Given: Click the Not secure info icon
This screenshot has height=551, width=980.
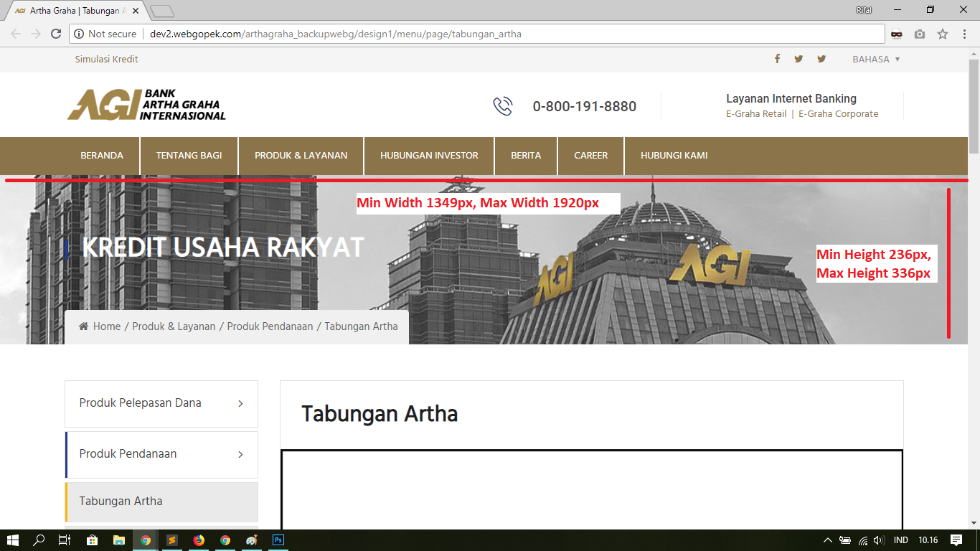Looking at the screenshot, I should point(79,34).
